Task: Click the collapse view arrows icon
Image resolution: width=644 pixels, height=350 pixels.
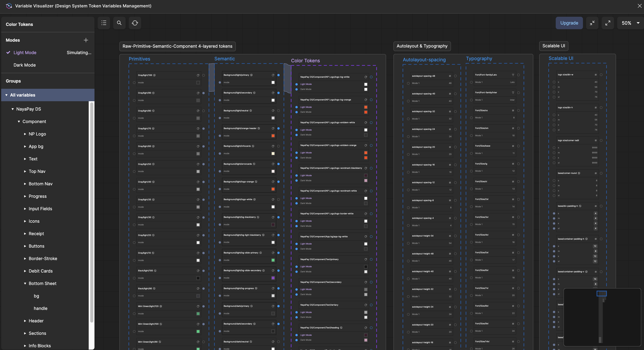Action: point(592,23)
